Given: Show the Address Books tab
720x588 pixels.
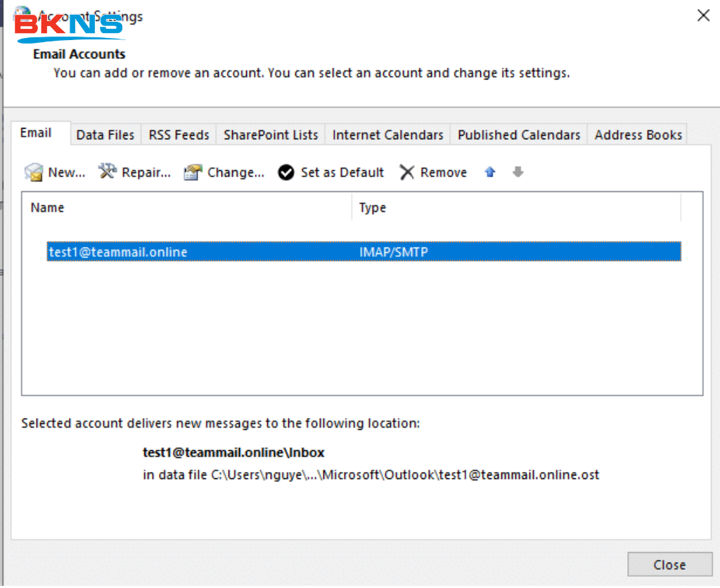Looking at the screenshot, I should 638,135.
